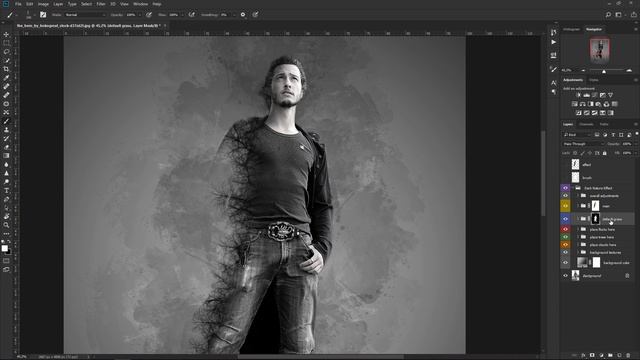Screen dimensions: 640x360
Task: Hide the place trees here group
Action: (x=565, y=237)
